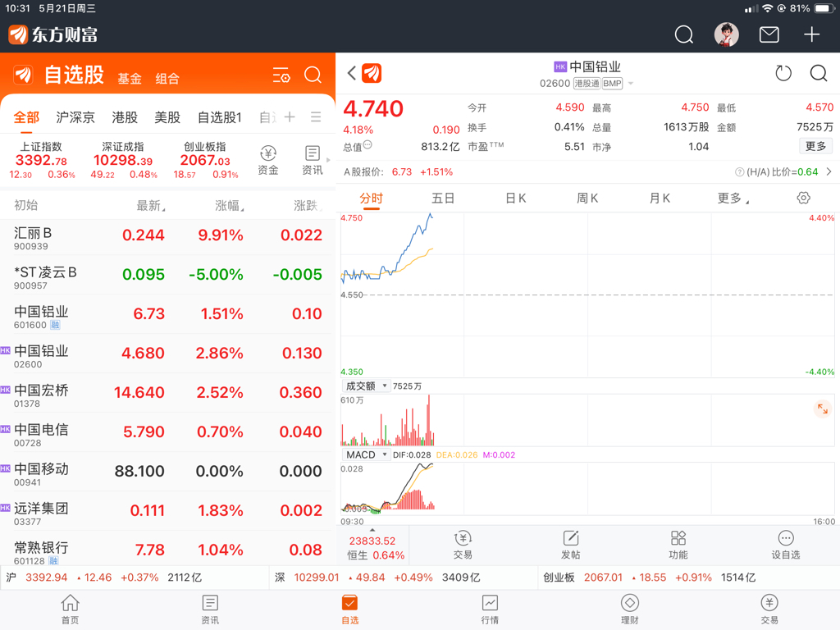Image resolution: width=840 pixels, height=630 pixels.
Task: Show the 周K chart
Action: coord(587,199)
